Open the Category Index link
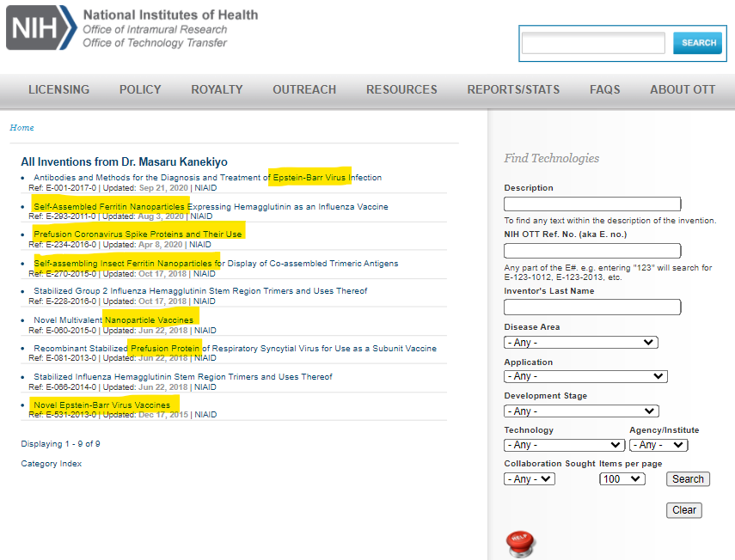The width and height of the screenshot is (735, 560). click(x=52, y=464)
